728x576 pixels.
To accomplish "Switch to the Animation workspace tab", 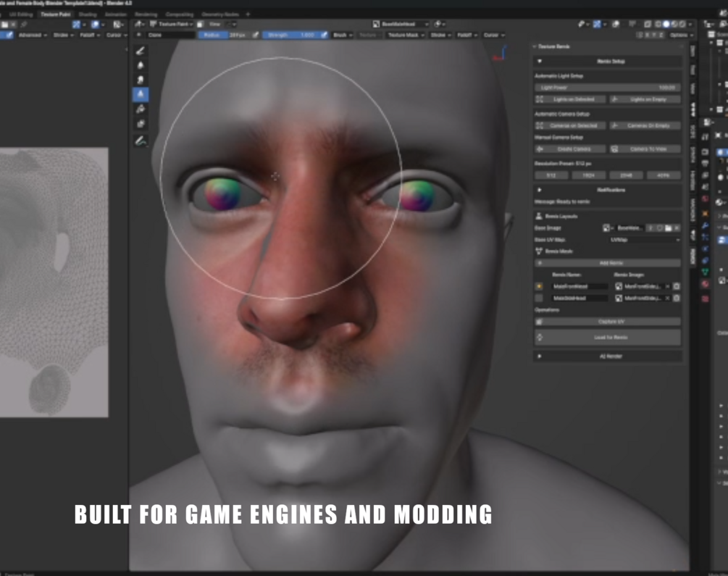I will tap(116, 14).
